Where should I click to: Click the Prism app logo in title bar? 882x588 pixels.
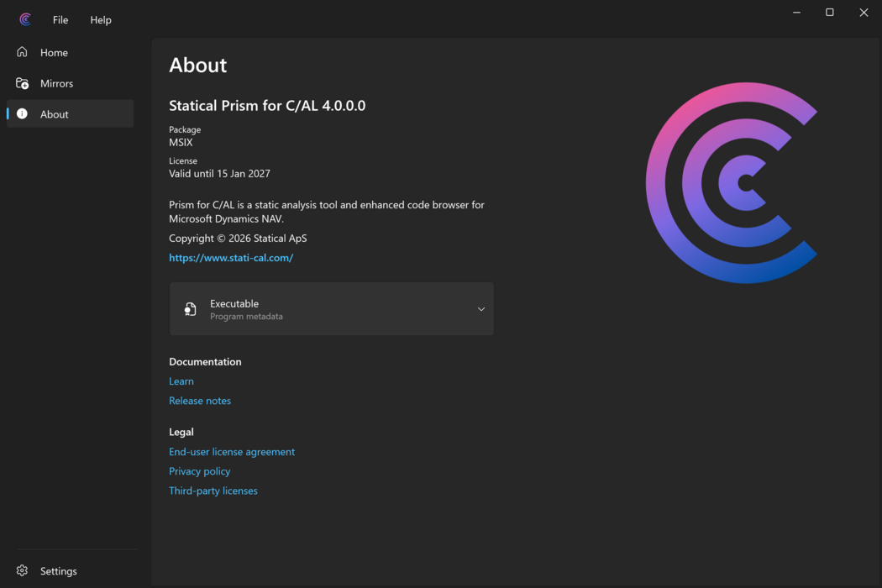pos(25,19)
